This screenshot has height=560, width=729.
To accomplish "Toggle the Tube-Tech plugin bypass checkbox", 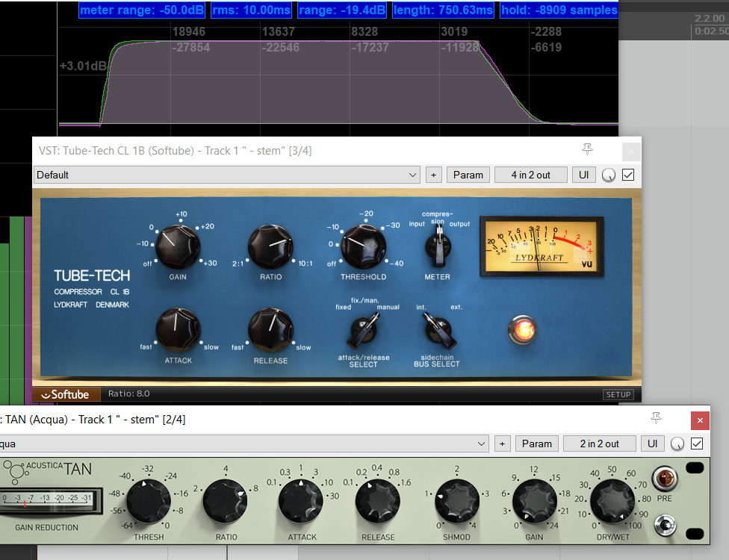I will 628,175.
